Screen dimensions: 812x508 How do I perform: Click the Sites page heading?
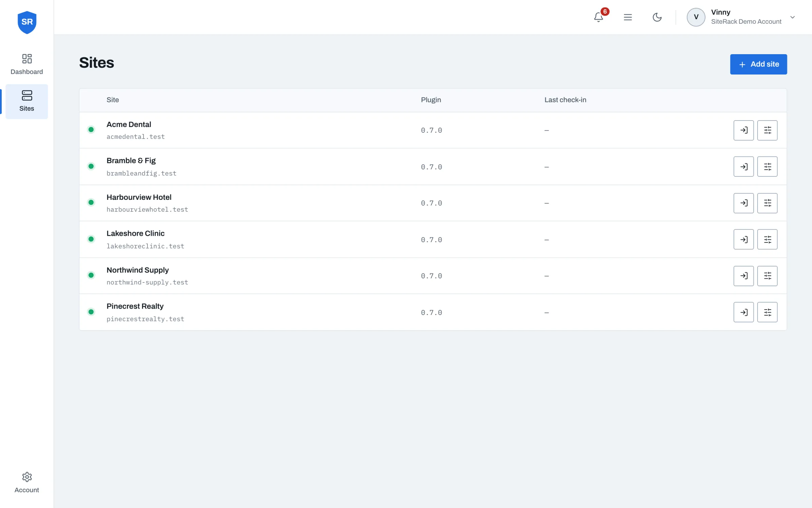tap(97, 63)
